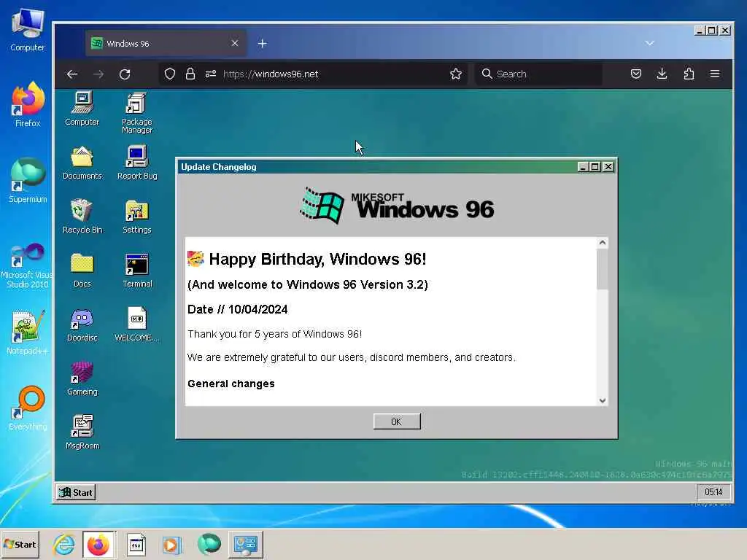Click the site padlock security icon
The width and height of the screenshot is (747, 560).
click(190, 74)
